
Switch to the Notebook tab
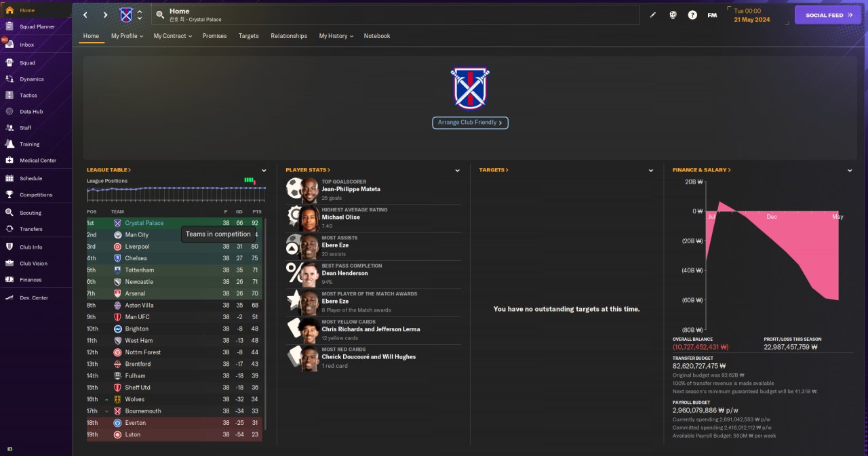point(377,36)
